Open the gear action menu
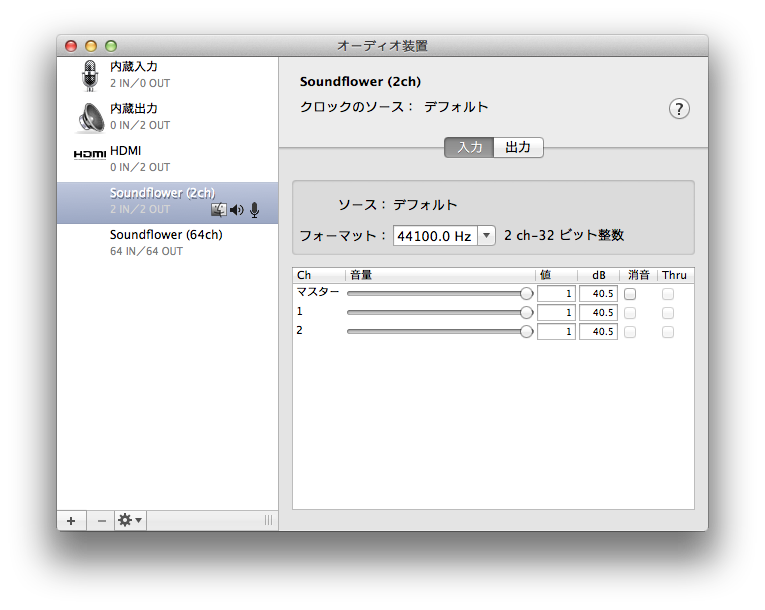The width and height of the screenshot is (765, 610). [130, 521]
